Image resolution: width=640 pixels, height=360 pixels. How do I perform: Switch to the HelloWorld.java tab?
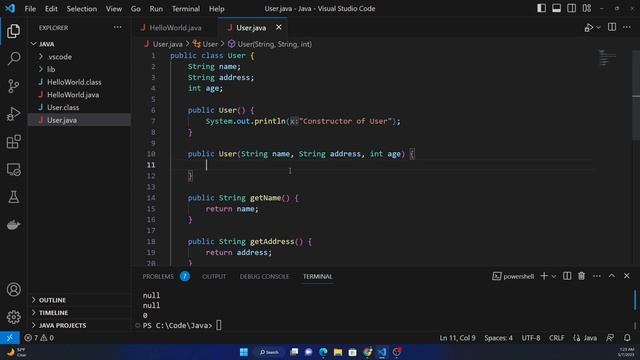click(x=175, y=27)
